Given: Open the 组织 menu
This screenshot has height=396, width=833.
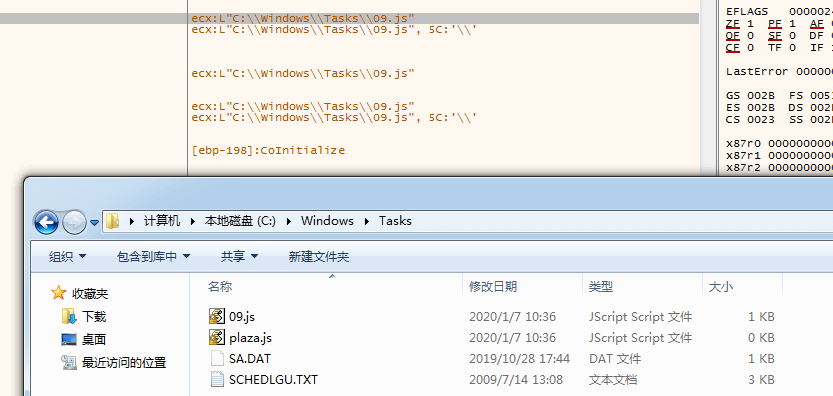Looking at the screenshot, I should (x=67, y=257).
